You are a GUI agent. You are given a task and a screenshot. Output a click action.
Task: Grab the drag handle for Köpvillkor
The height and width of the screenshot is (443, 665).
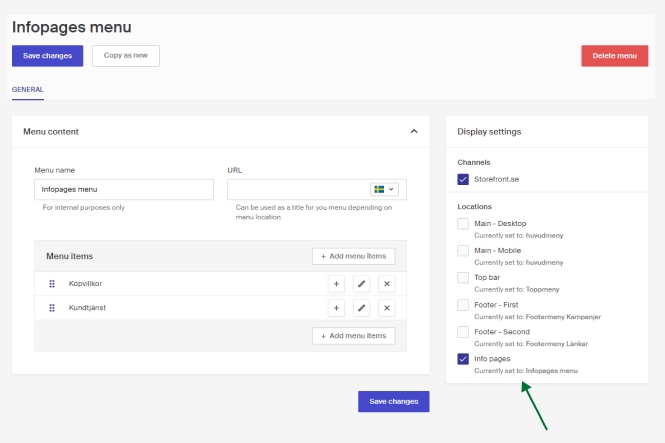pyautogui.click(x=52, y=284)
